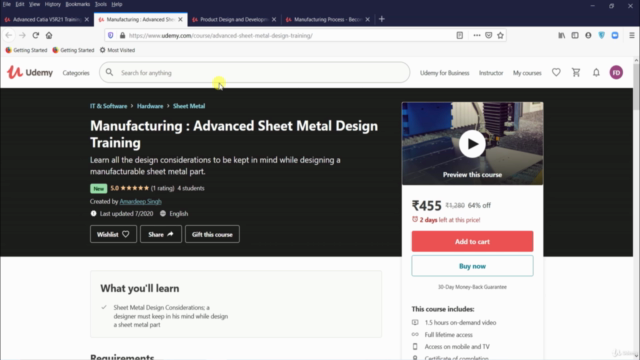Click Gift this course button
This screenshot has width=640, height=360.
(x=212, y=234)
